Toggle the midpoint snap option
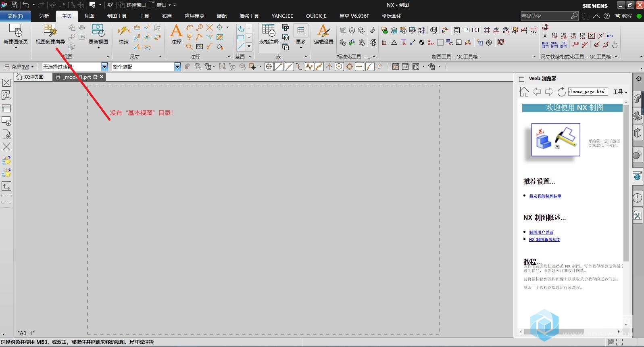This screenshot has width=644, height=347. [x=289, y=67]
